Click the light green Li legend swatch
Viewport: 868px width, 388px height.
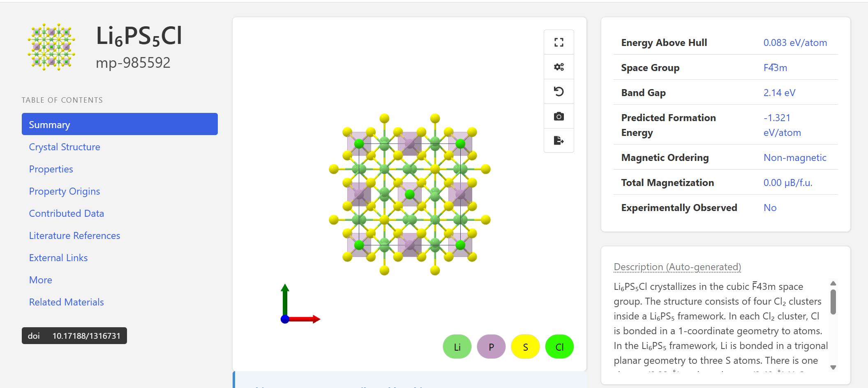(457, 347)
